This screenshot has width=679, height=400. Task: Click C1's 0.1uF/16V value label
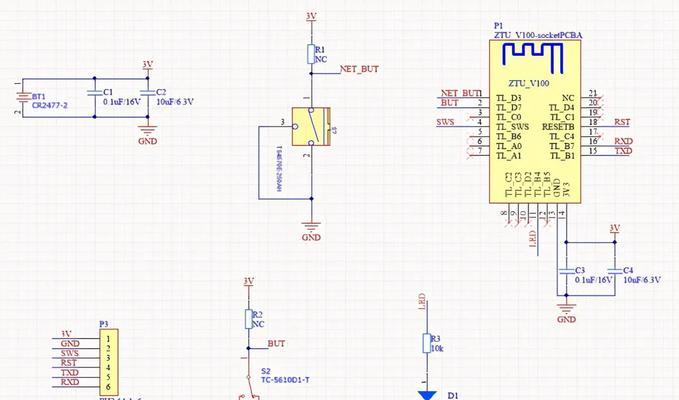(x=122, y=102)
